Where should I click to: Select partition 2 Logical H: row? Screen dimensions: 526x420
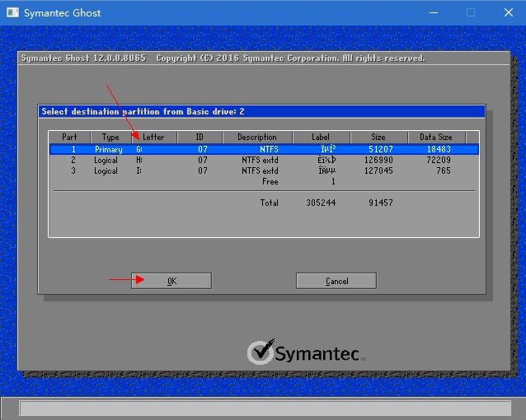[263, 161]
